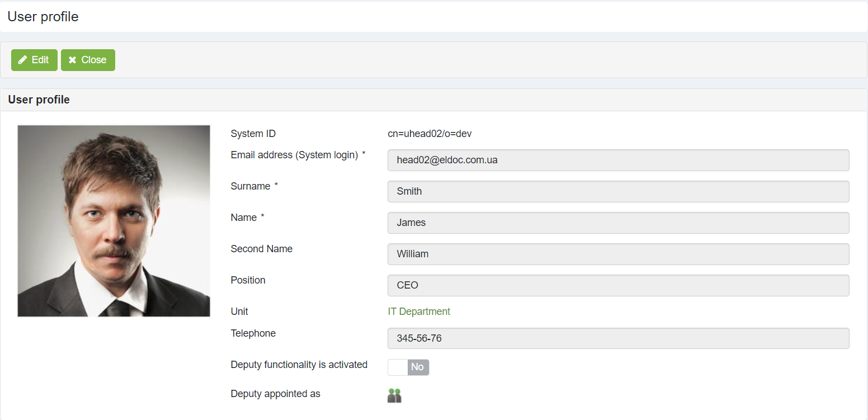Click the pencil icon on Edit
This screenshot has width=868, height=420.
pos(22,60)
